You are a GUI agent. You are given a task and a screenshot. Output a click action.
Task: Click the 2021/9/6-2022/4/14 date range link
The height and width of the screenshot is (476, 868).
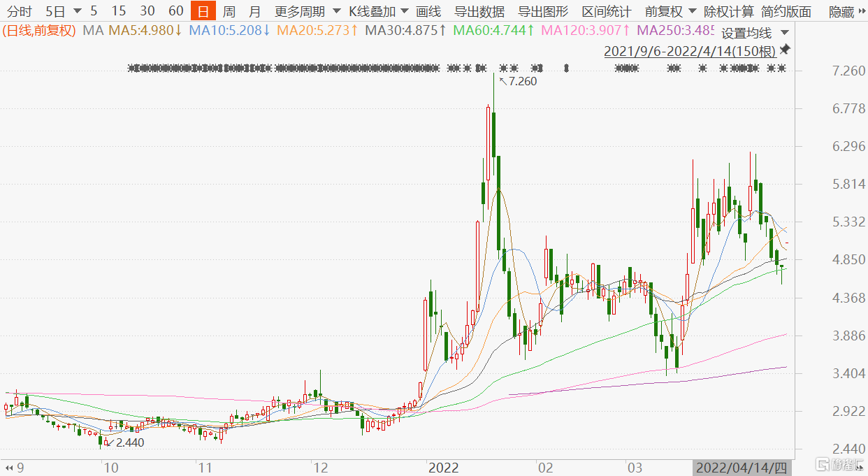689,52
